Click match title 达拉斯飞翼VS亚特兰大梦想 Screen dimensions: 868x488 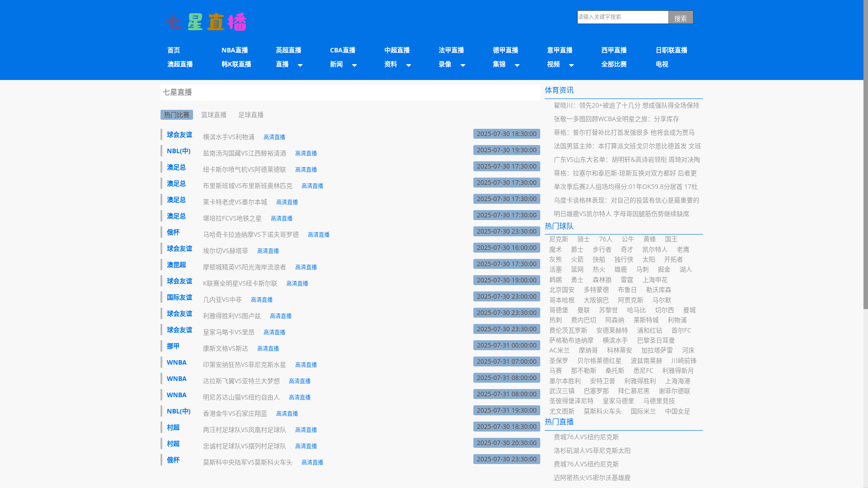[x=241, y=381]
